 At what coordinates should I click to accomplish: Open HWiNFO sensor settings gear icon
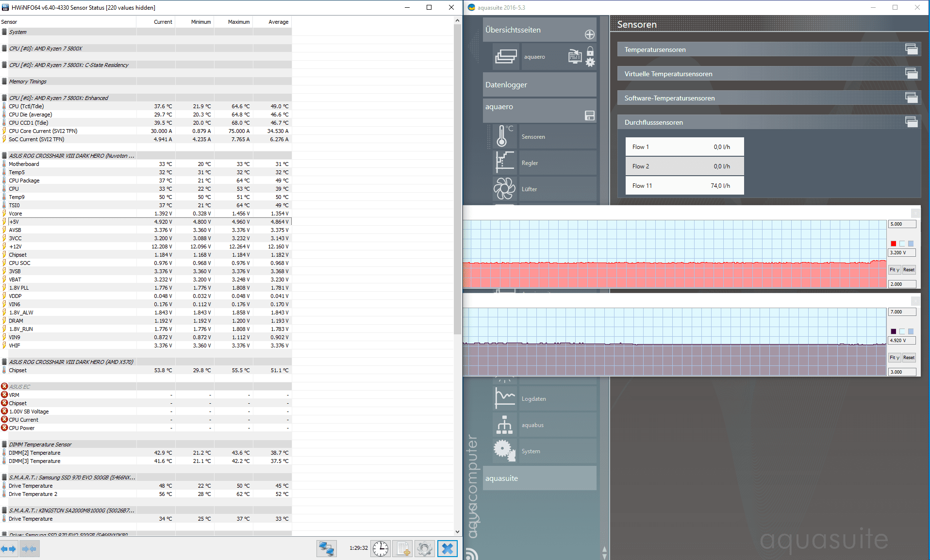425,549
